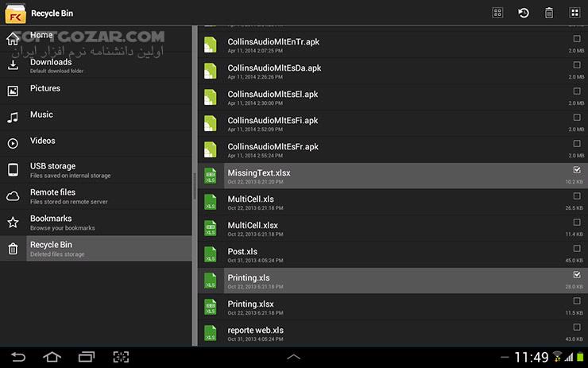This screenshot has height=368, width=588.
Task: Check the box for Printing.xlsx
Action: click(x=577, y=301)
